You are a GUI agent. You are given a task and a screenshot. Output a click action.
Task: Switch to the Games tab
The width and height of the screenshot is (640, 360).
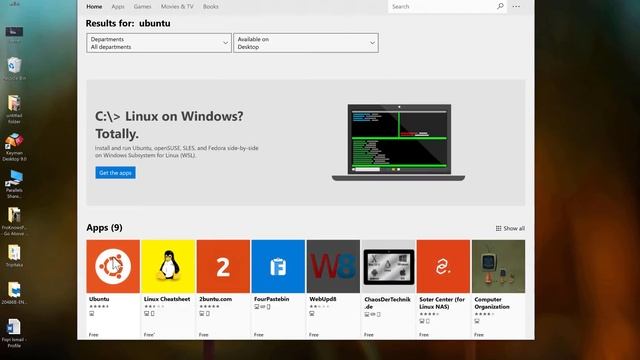[x=142, y=7]
